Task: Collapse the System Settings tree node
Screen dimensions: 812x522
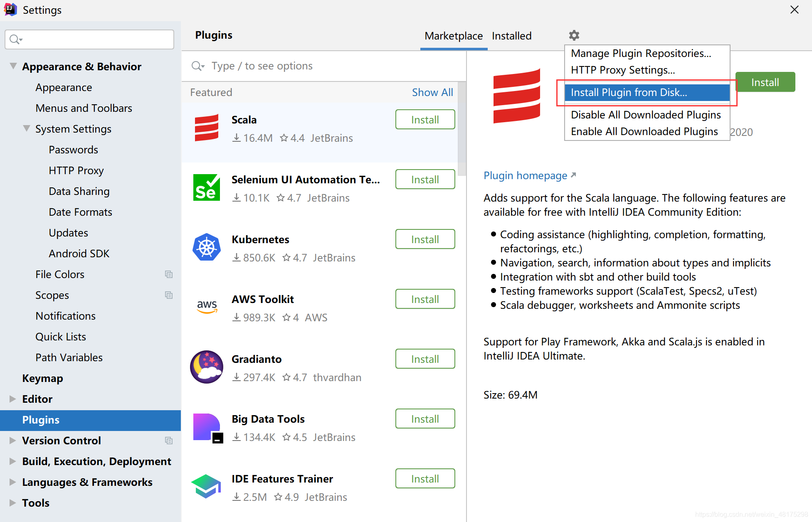Action: (x=27, y=128)
